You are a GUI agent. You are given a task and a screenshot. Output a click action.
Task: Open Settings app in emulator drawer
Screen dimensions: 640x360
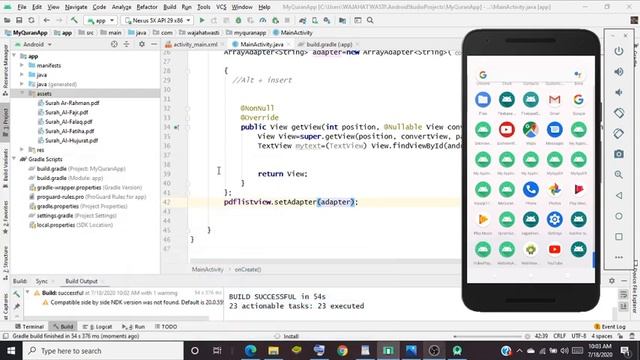[x=554, y=220]
